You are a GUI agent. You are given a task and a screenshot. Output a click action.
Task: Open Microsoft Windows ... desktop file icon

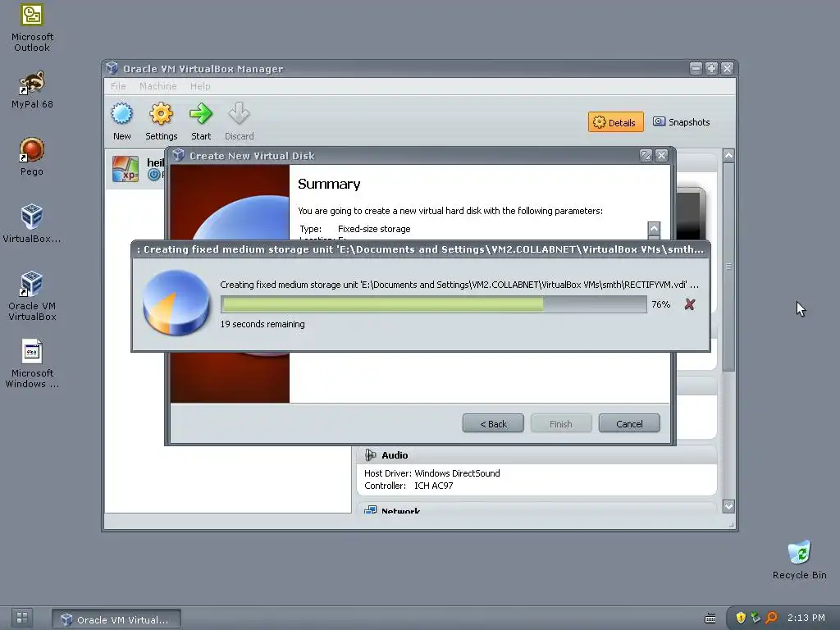(32, 363)
